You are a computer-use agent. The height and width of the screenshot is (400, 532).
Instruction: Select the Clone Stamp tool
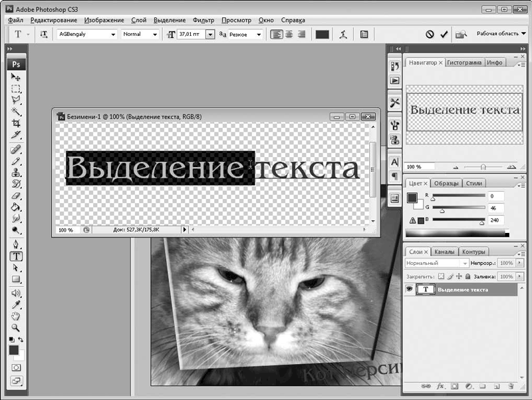coord(15,172)
